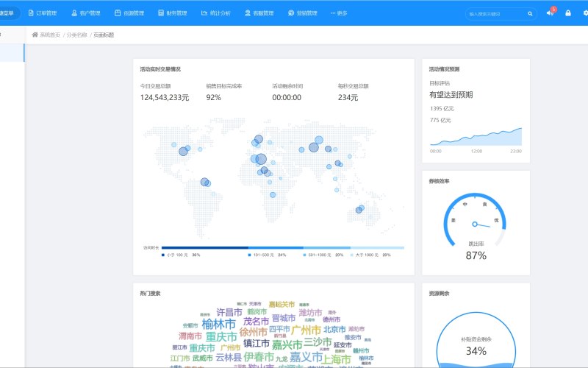This screenshot has height=368, width=588.
Task: Open the box-icon menu item after 客户管理
Action: pyautogui.click(x=129, y=13)
